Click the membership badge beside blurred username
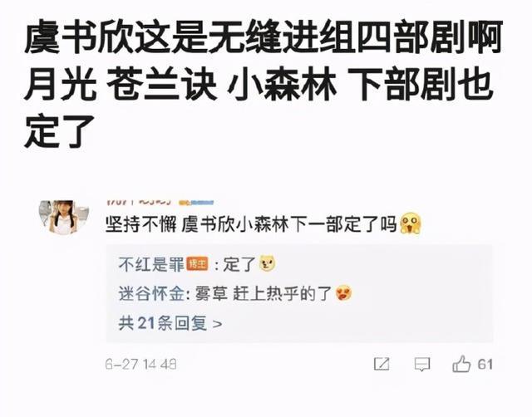Image resolution: width=532 pixels, height=417 pixels. [196, 203]
